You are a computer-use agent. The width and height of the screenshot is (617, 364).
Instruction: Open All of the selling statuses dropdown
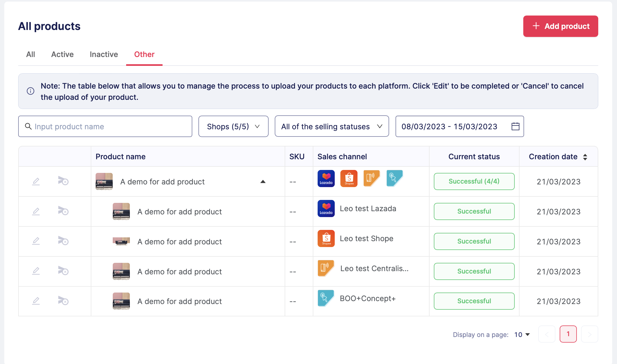coord(332,126)
